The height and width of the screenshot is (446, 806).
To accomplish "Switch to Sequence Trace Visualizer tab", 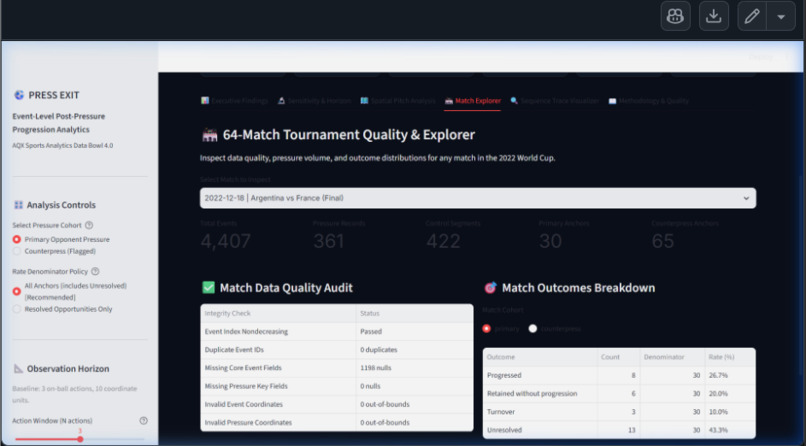I will coord(555,101).
